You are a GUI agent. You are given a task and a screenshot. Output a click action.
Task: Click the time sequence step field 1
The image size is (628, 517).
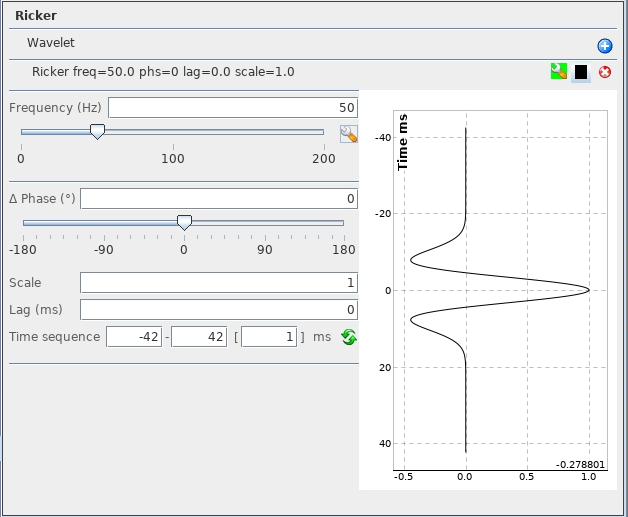[x=269, y=336]
